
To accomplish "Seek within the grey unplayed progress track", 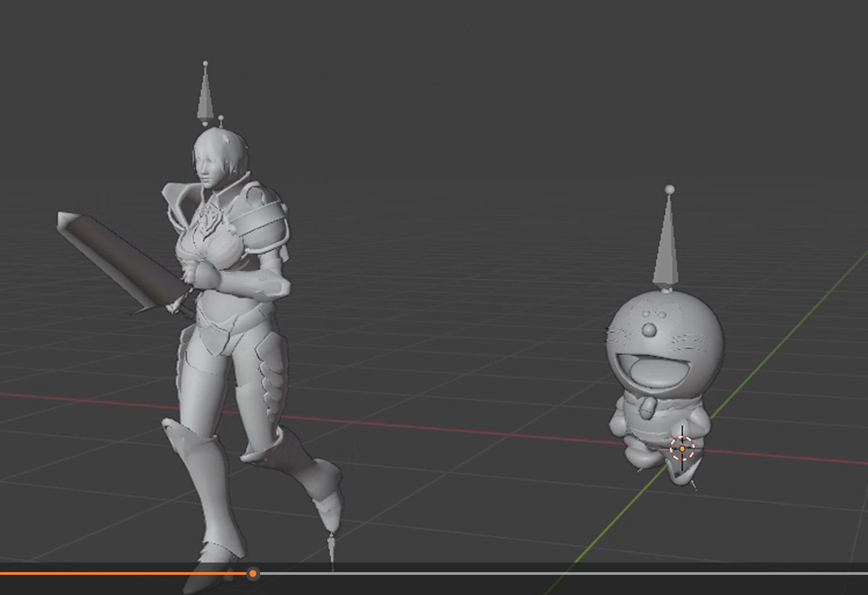I will (563, 573).
